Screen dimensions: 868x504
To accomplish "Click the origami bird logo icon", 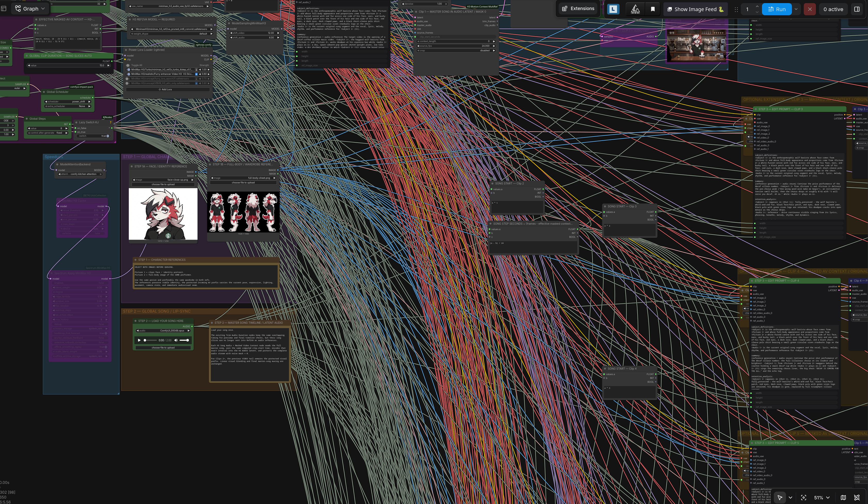I will [635, 9].
